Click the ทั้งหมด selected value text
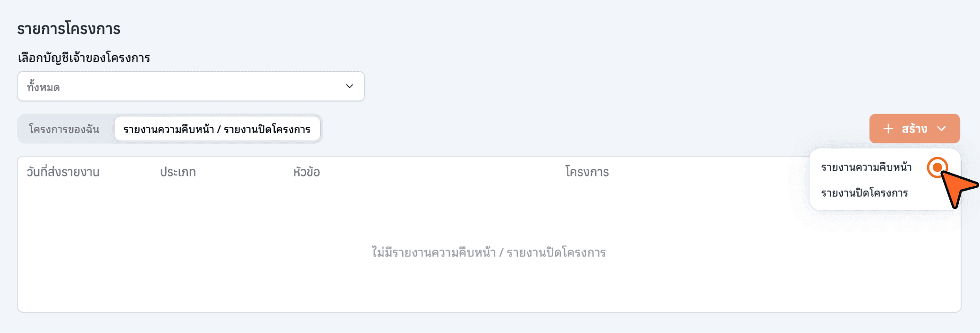This screenshot has height=333, width=980. click(43, 87)
